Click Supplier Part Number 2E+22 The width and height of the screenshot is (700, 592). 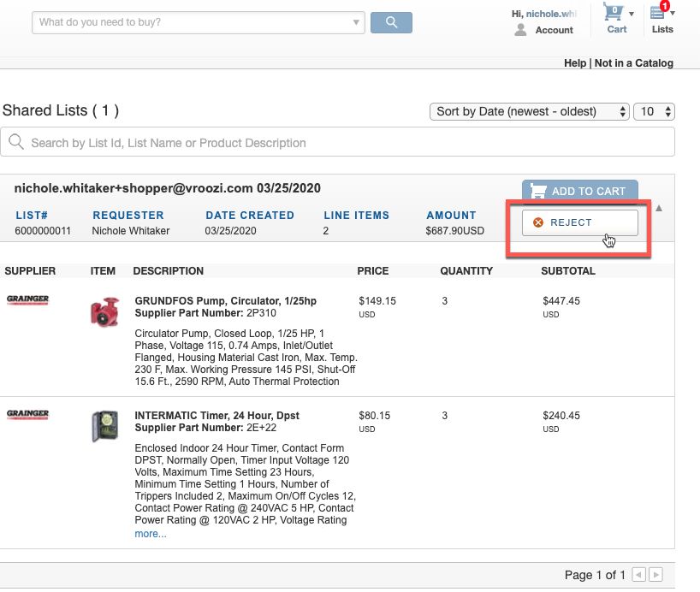coord(205,428)
